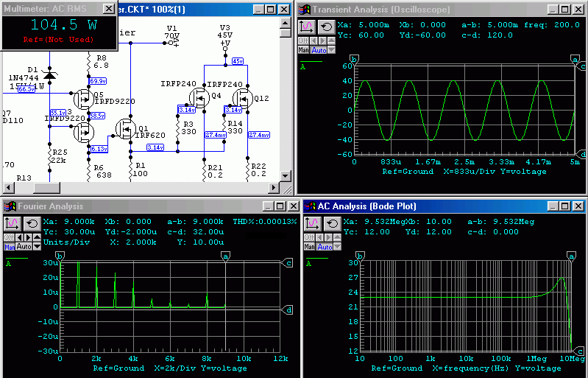This screenshot has height=378, width=588.
Task: Select Auto scaling mode in AC Analysis
Action: pos(325,247)
